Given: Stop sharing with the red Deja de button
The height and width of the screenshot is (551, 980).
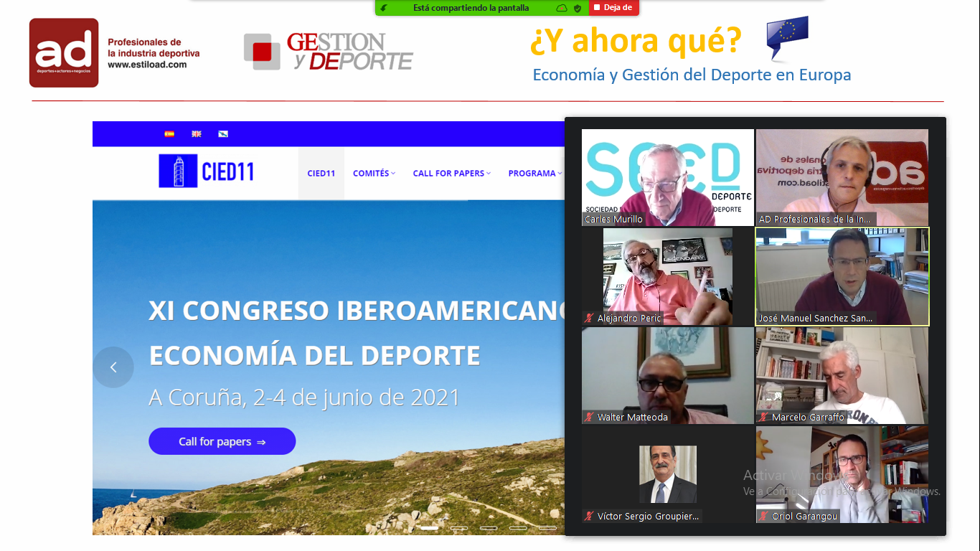Looking at the screenshot, I should coord(613,8).
